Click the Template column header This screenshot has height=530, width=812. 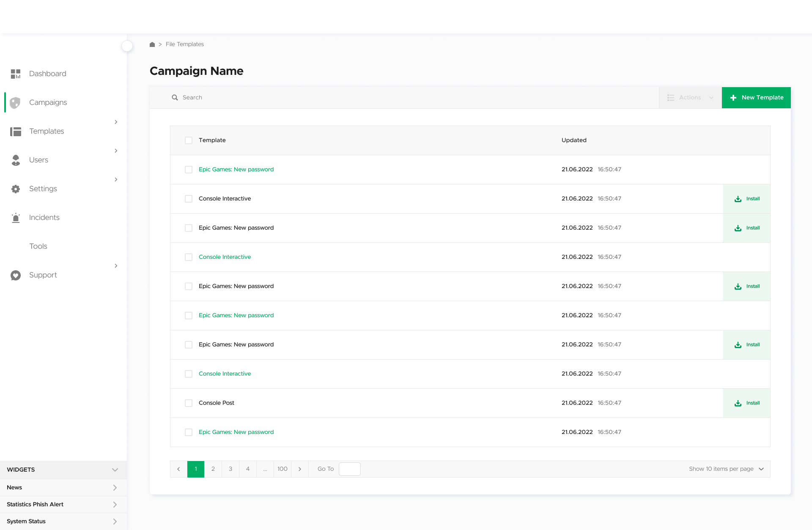[x=212, y=140]
